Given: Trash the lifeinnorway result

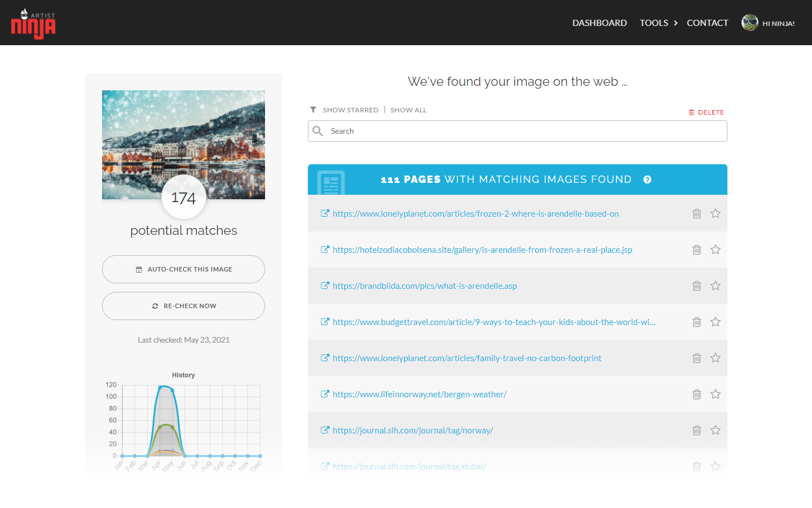Looking at the screenshot, I should point(697,394).
